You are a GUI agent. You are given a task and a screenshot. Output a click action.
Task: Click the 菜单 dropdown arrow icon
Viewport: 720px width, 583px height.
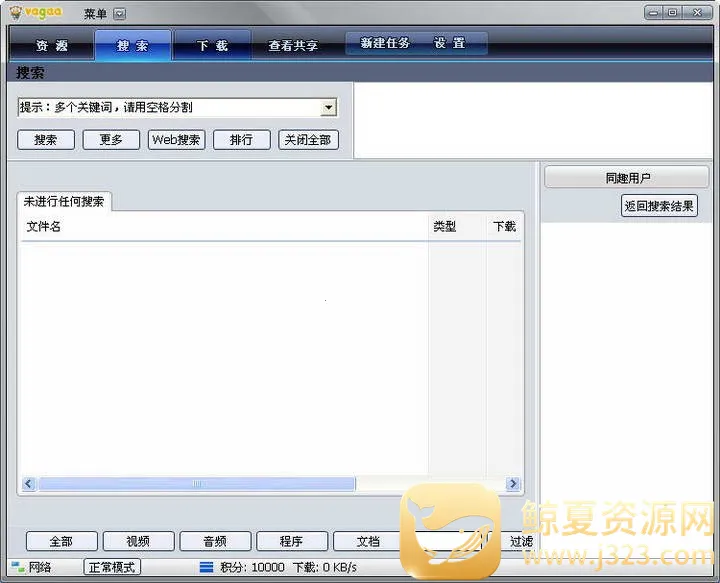coord(120,13)
